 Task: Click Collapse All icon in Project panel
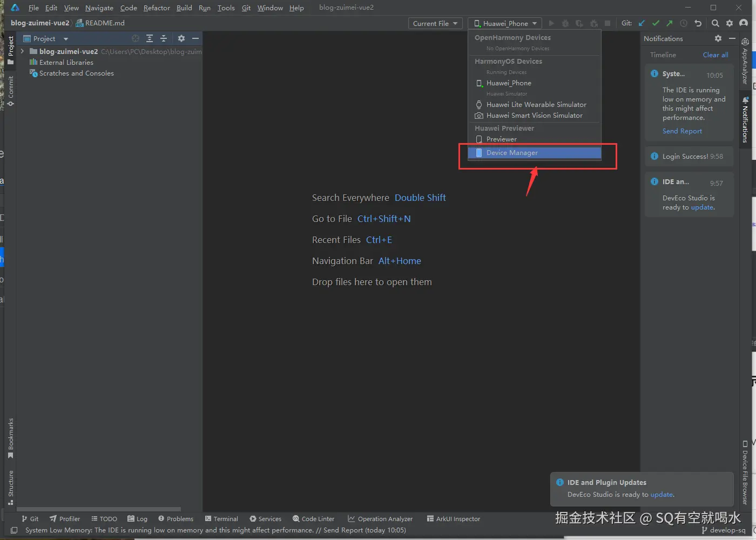point(164,38)
